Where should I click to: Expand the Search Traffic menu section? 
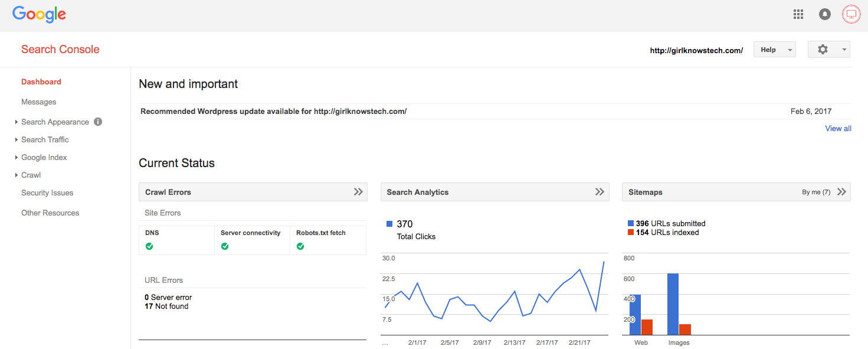coord(45,139)
